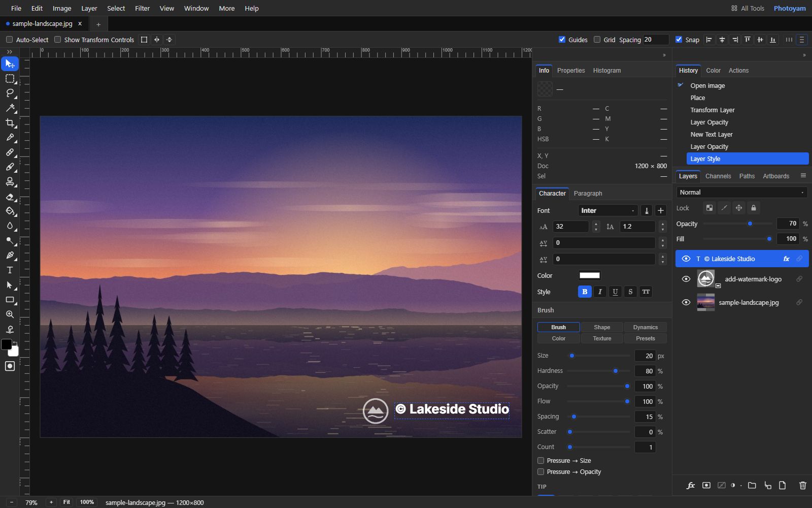Viewport: 812px width, 508px height.
Task: Select the Lasso tool
Action: (10, 93)
